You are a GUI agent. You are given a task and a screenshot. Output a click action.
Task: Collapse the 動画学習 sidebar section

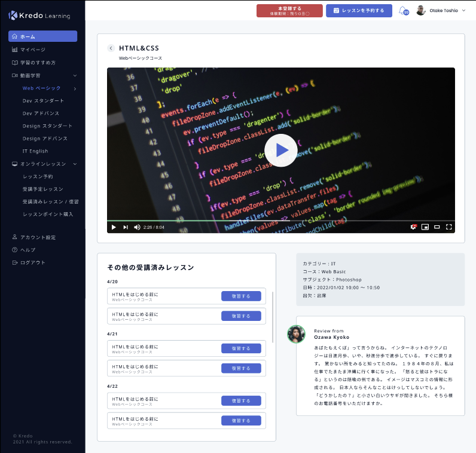[x=75, y=76]
